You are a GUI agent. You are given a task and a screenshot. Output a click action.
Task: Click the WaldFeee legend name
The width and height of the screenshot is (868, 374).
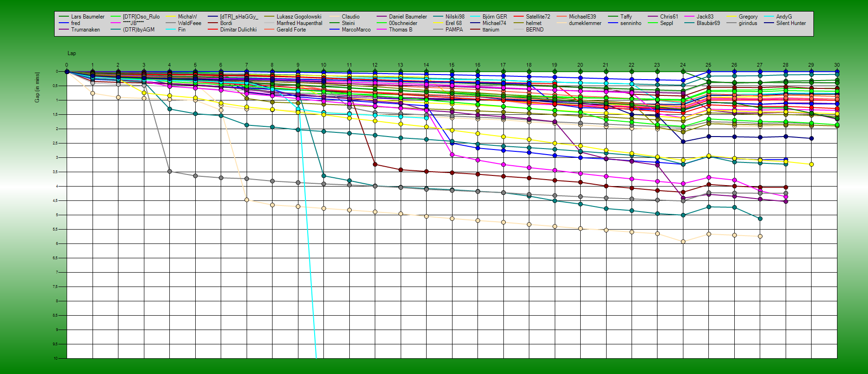190,23
